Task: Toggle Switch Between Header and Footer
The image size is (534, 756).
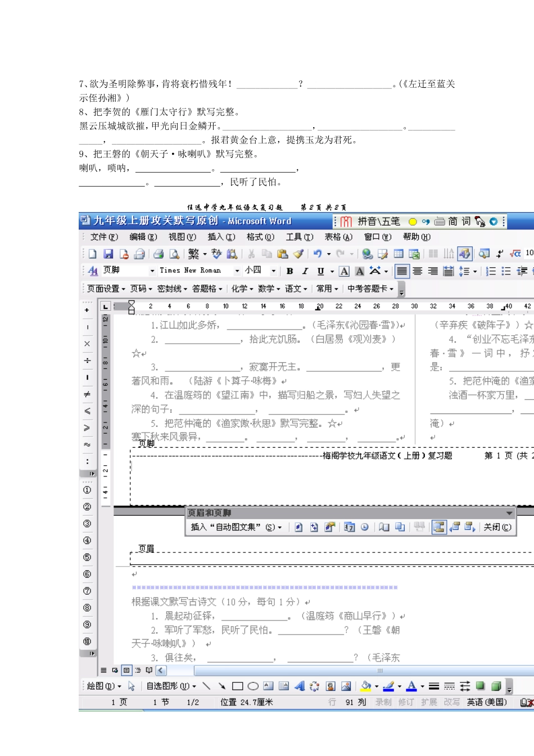Action: 439,527
